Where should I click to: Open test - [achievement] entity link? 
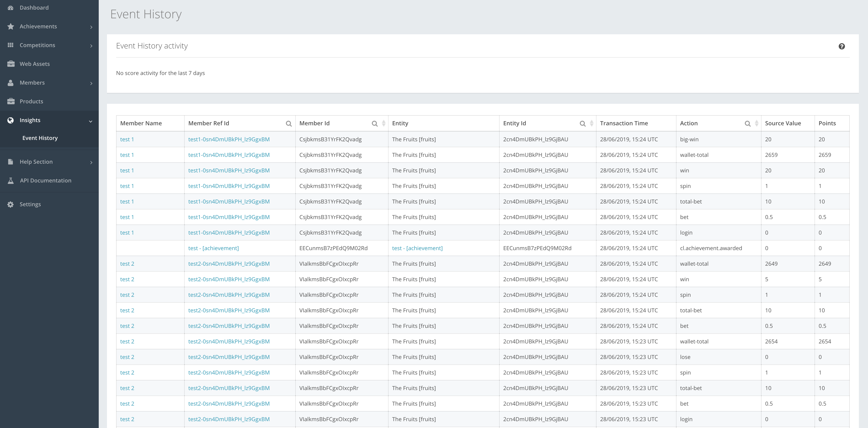click(417, 248)
